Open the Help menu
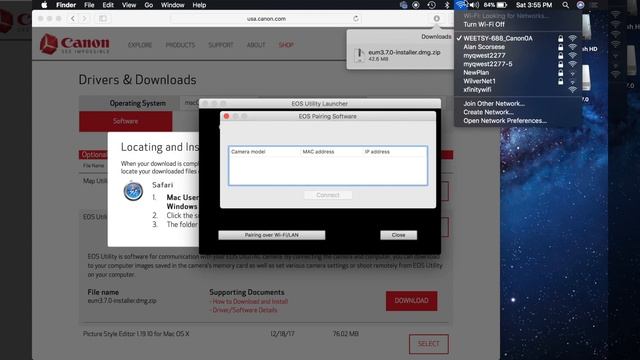 pyautogui.click(x=199, y=5)
